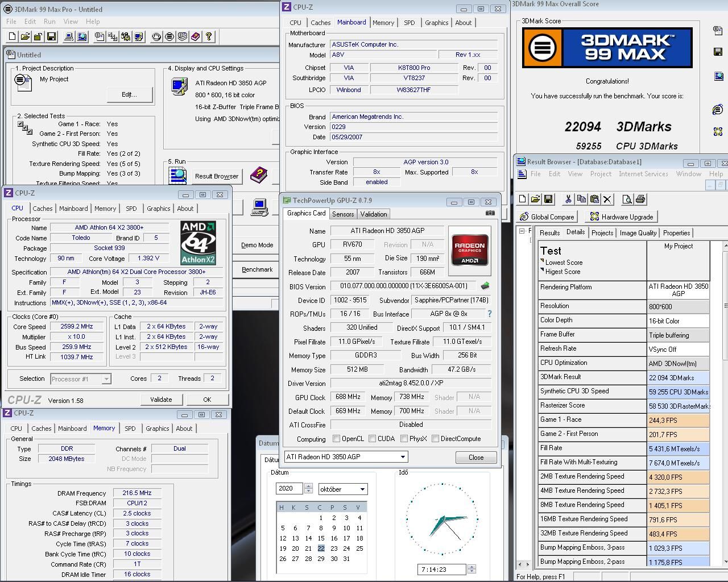Open the október month dropdown
728x582 pixels.
[343, 489]
